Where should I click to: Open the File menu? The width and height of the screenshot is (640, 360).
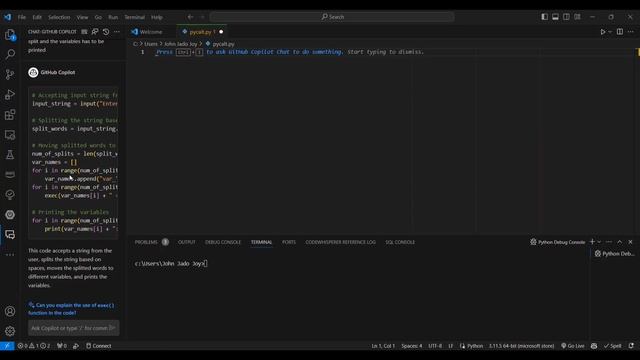coord(22,17)
